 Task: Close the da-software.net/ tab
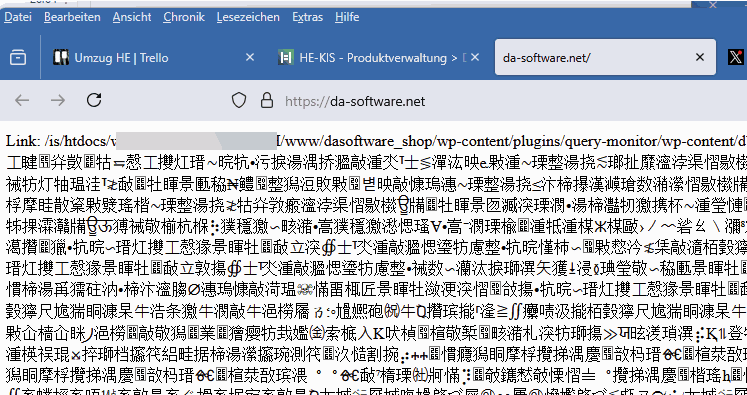700,57
